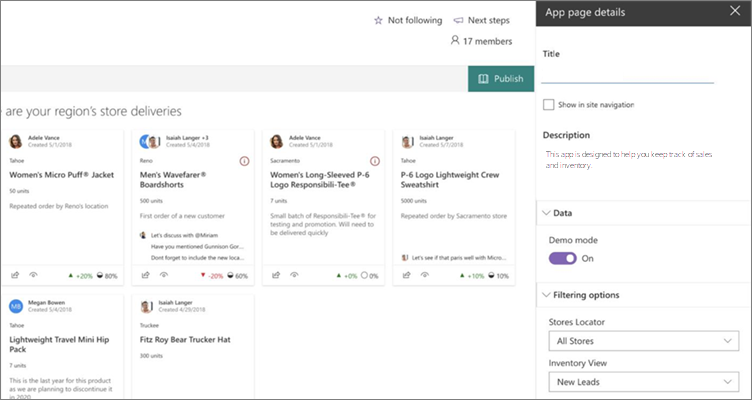The width and height of the screenshot is (752, 400).
Task: Click share icon on P-6 Logo Crew Sweatshirt card
Action: click(406, 275)
